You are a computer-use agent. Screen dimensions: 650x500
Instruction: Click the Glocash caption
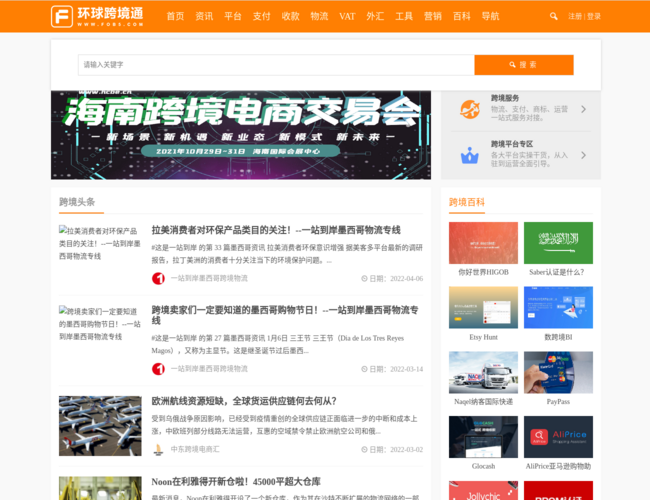pos(483,466)
